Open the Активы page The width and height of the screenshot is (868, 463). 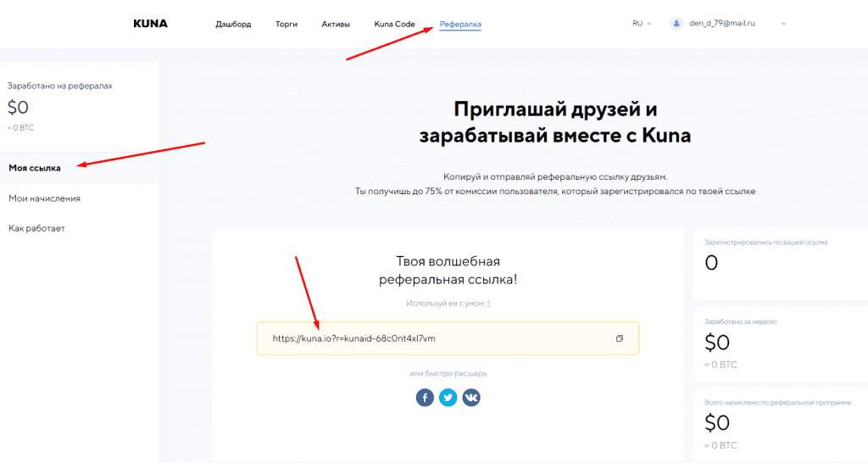coord(336,25)
